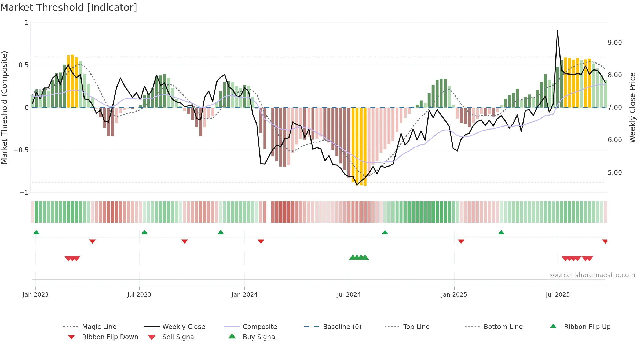This screenshot has width=644, height=362.
Task: Toggle the Weekly Close legend entry
Action: [174, 327]
